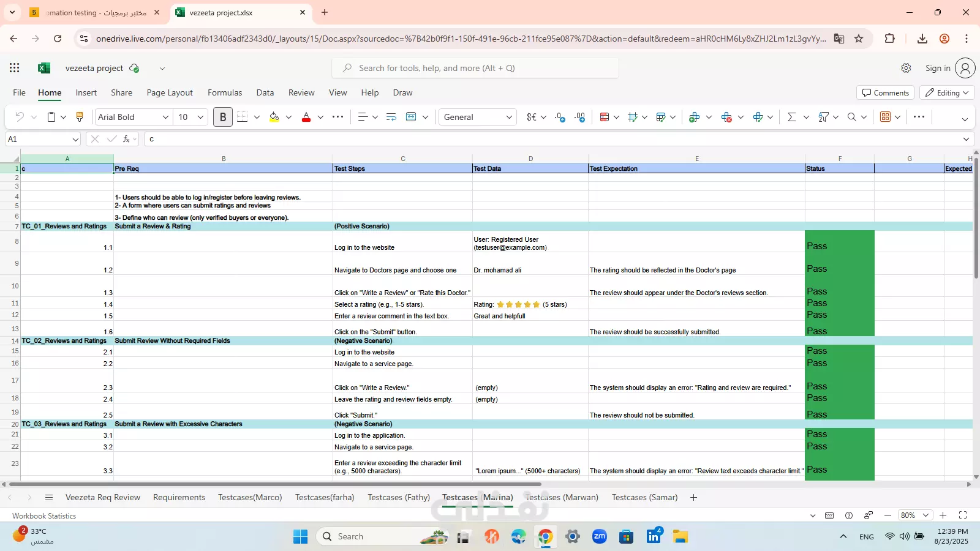
Task: Switch to the Insert ribbon tab
Action: [x=86, y=92]
